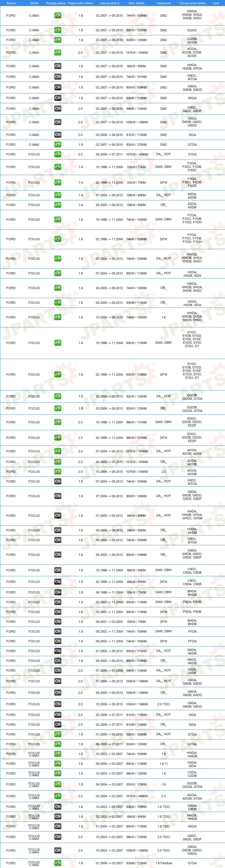Select power cell 88kW / 120KM
The width and height of the screenshot is (225, 868).
[x=137, y=773]
